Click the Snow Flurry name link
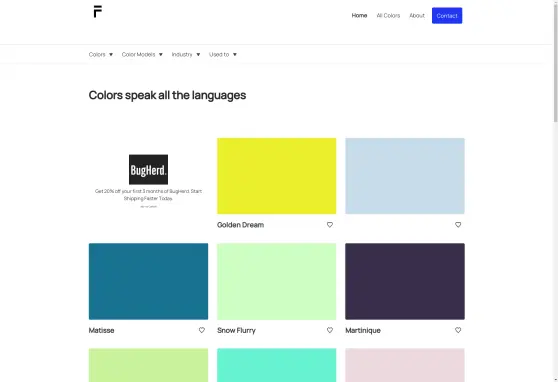558x382 pixels. (236, 330)
